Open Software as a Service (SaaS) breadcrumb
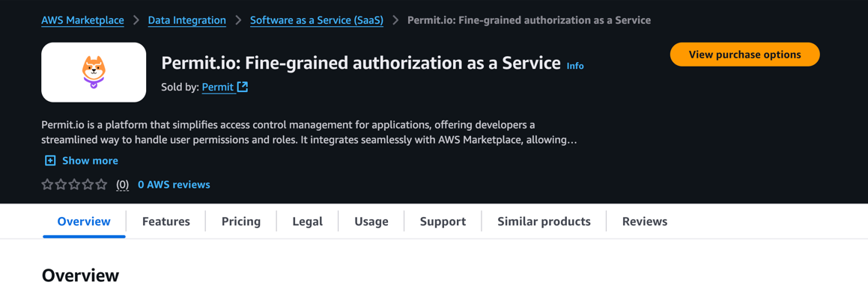Image resolution: width=868 pixels, height=300 pixels. [x=317, y=20]
